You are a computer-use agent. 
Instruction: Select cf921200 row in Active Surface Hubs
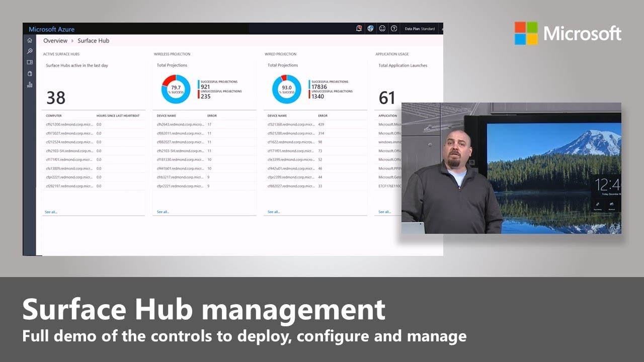click(94, 124)
